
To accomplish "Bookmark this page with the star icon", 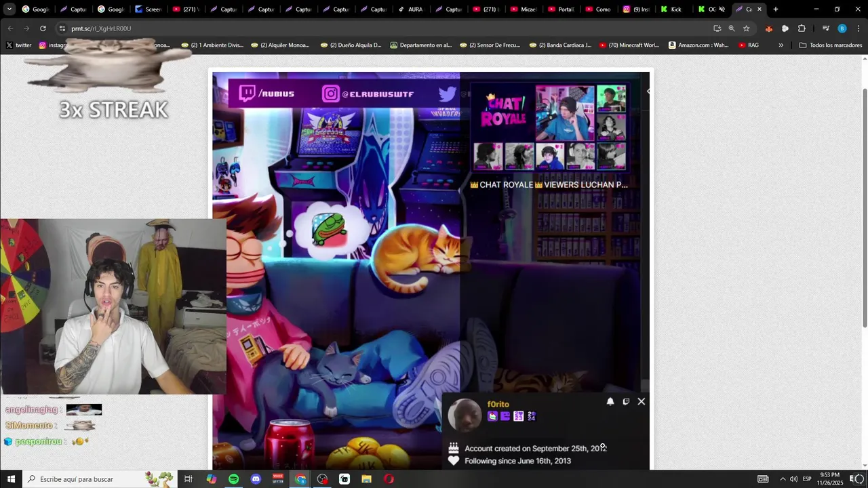I will pos(747,28).
